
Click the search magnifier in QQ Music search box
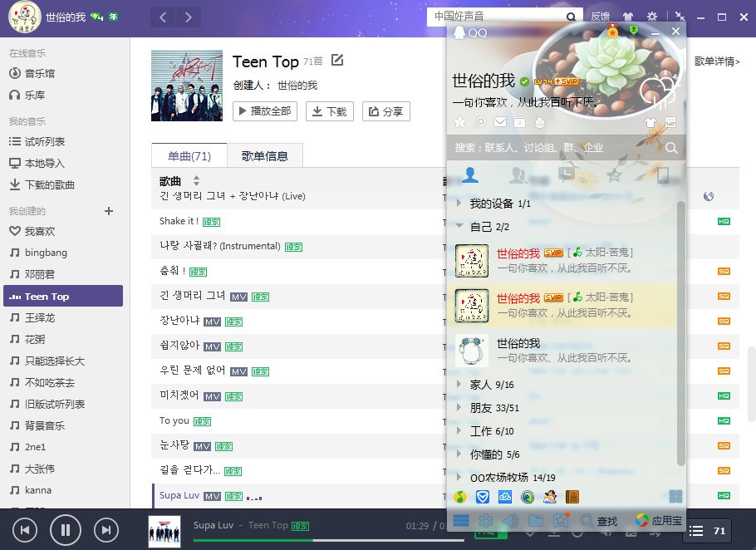point(571,17)
